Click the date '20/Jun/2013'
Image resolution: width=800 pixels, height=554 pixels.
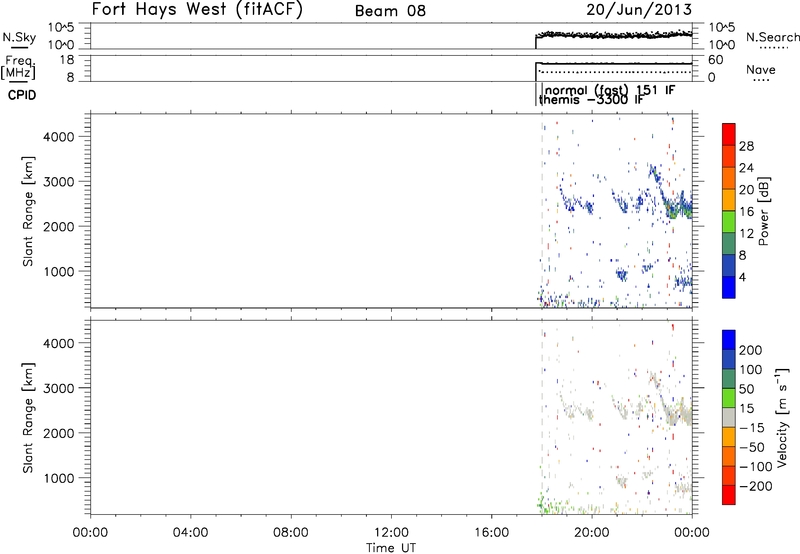coord(639,10)
